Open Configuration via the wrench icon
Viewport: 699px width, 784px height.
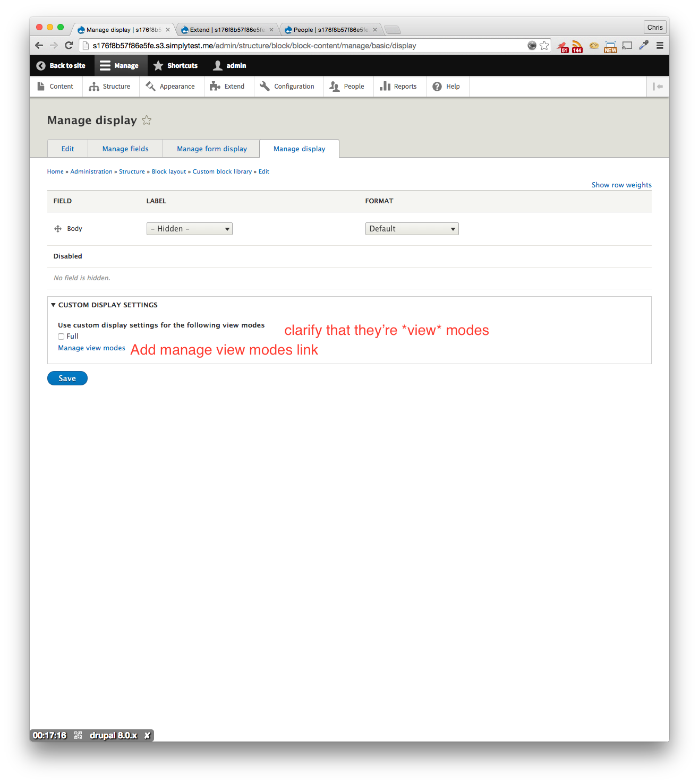[x=265, y=86]
